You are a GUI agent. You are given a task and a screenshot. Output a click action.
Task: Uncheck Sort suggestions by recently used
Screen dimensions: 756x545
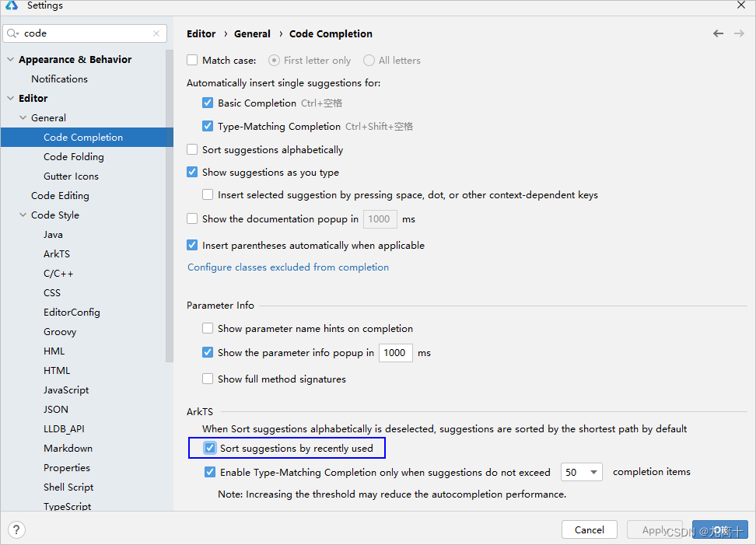(x=210, y=448)
